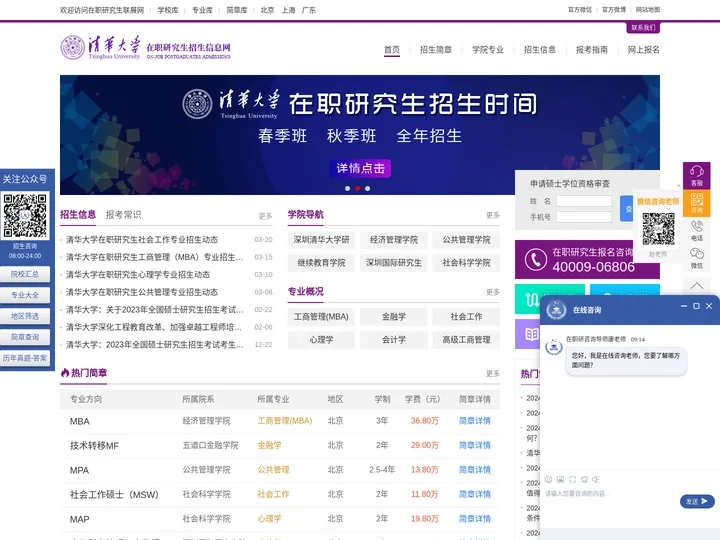Click 简章详情 in the 技术转移MF row

[475, 445]
